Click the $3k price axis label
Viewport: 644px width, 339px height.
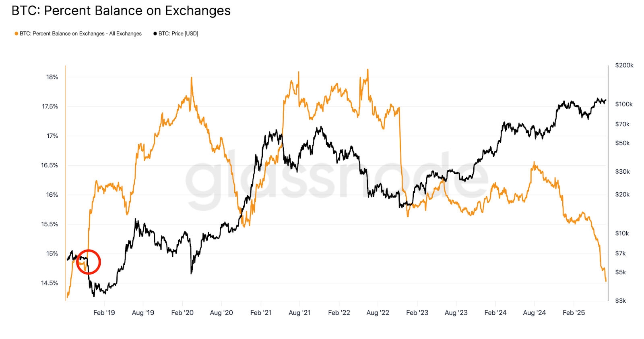click(620, 301)
